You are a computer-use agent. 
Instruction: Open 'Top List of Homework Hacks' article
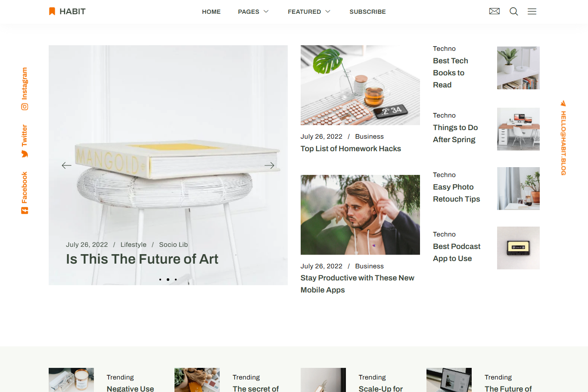351,149
